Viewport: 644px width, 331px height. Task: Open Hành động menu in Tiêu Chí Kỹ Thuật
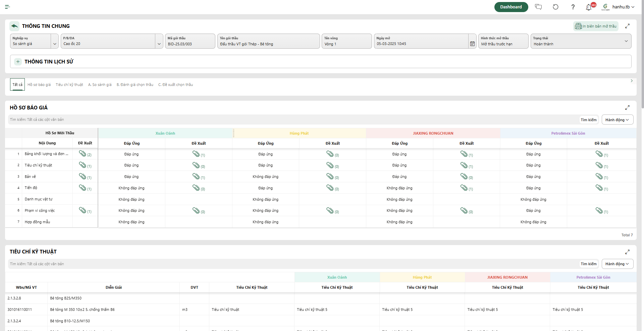coord(617,264)
